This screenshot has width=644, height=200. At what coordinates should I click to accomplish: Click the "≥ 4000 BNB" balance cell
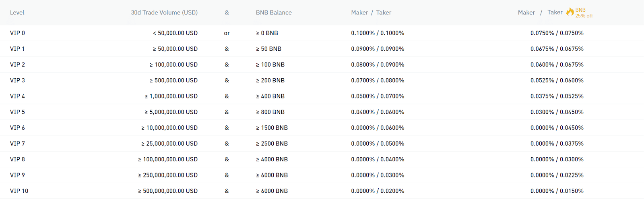click(272, 159)
